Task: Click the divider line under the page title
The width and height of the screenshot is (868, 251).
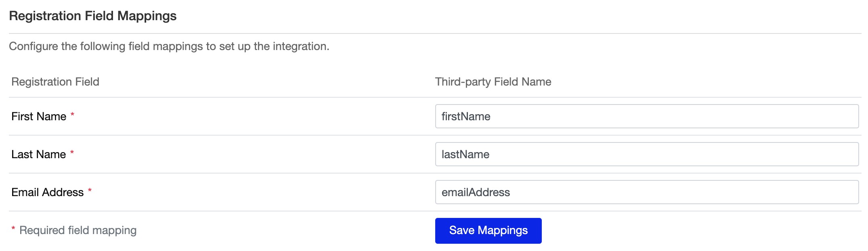Action: click(435, 33)
